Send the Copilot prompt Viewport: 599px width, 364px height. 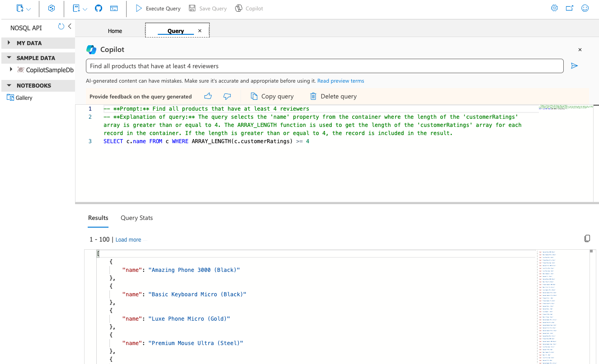[575, 66]
